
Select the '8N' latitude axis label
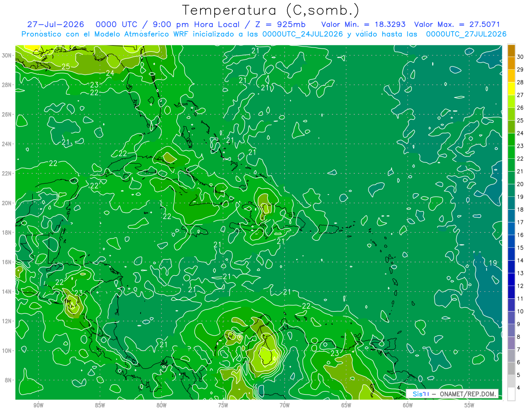[9, 380]
